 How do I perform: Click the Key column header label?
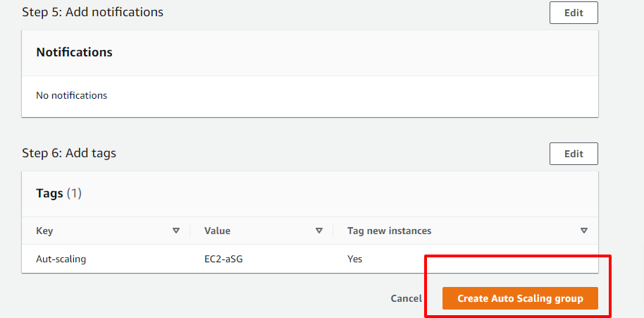point(44,231)
